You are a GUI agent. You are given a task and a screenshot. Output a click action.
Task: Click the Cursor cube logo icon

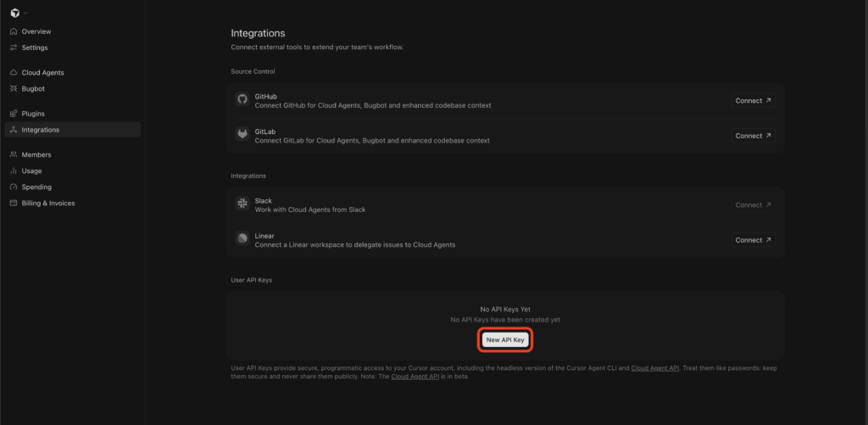pyautogui.click(x=15, y=14)
